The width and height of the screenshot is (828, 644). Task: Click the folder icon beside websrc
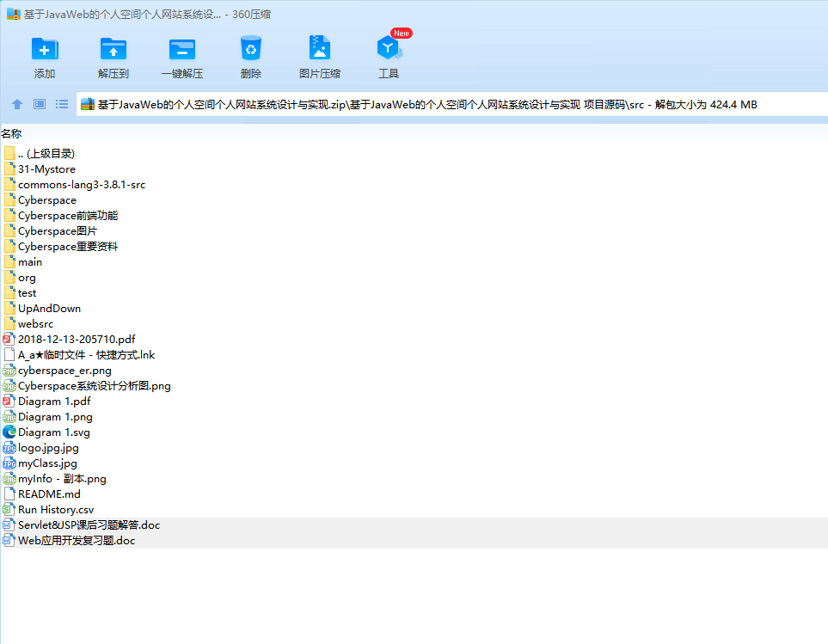point(9,323)
